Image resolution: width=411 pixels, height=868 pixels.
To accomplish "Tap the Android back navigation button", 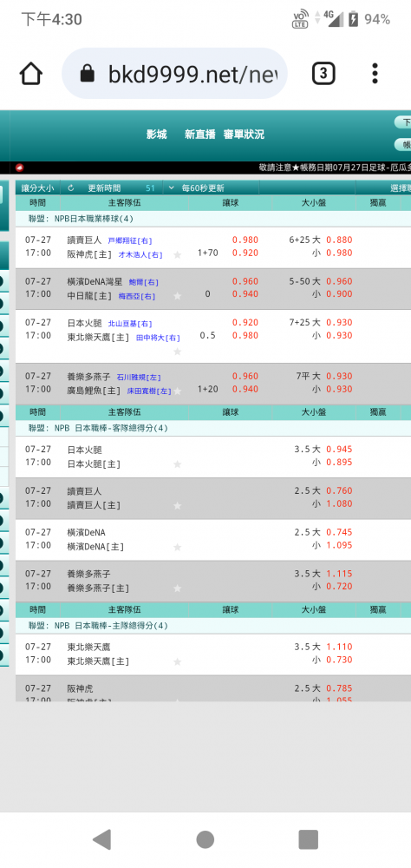I will [101, 839].
